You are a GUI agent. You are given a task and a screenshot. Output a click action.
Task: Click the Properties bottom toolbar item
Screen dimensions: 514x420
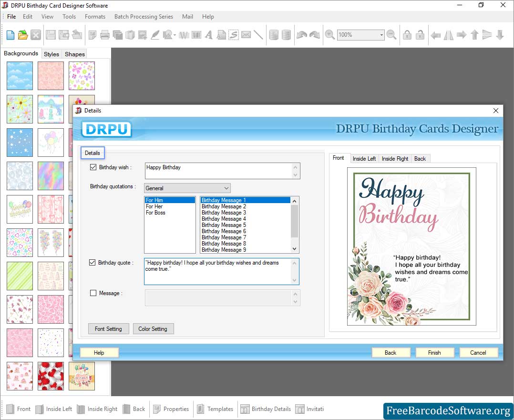click(x=171, y=409)
